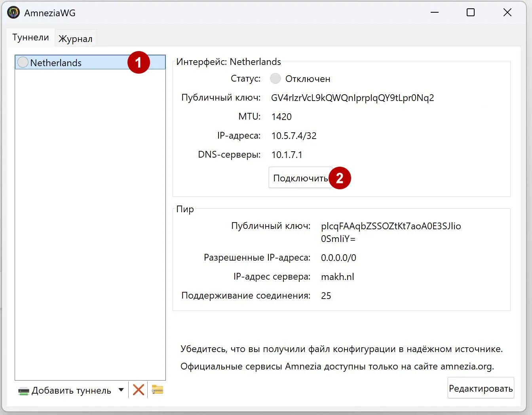Click the public key value GV4rlzrVcL9kQWQnIprpIqQY9tLpr0Nq2

point(352,97)
